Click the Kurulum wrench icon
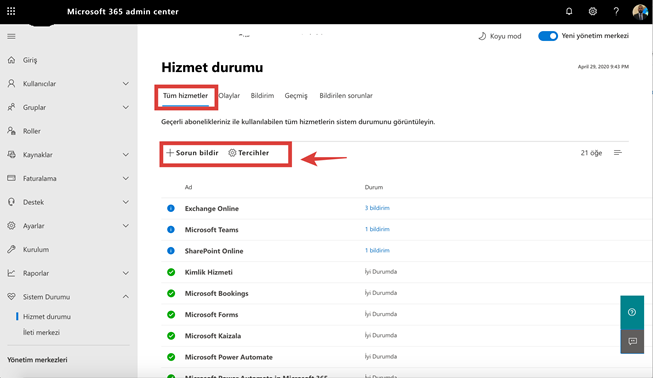This screenshot has width=653, height=378. click(11, 249)
